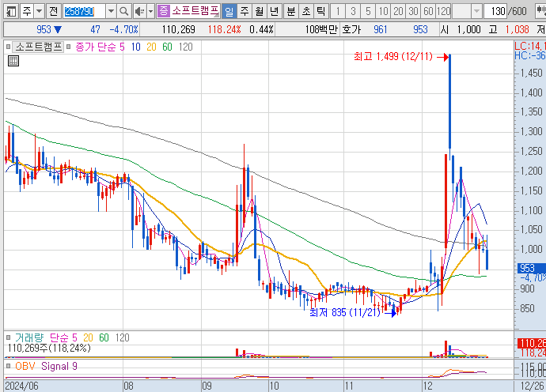546x392 pixels.
Task: Click the 최고 1,499 (12/11) high marker label
Action: coord(393,56)
